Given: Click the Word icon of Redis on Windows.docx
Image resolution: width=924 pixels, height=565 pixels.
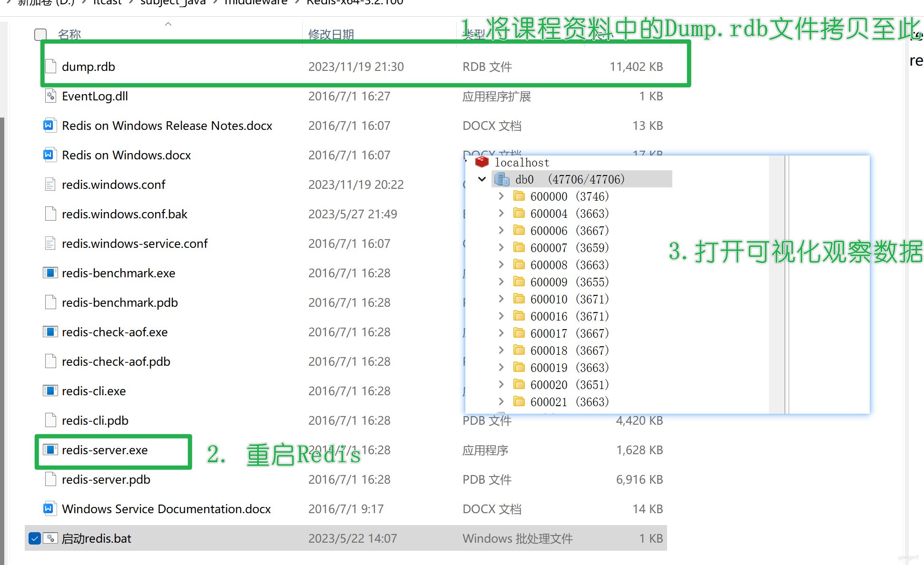Looking at the screenshot, I should coord(50,155).
